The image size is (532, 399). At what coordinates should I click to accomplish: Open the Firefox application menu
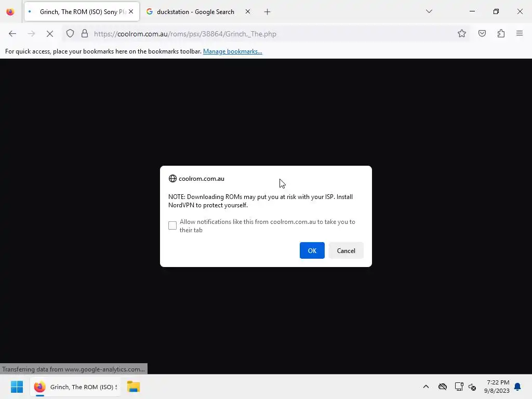tap(520, 33)
